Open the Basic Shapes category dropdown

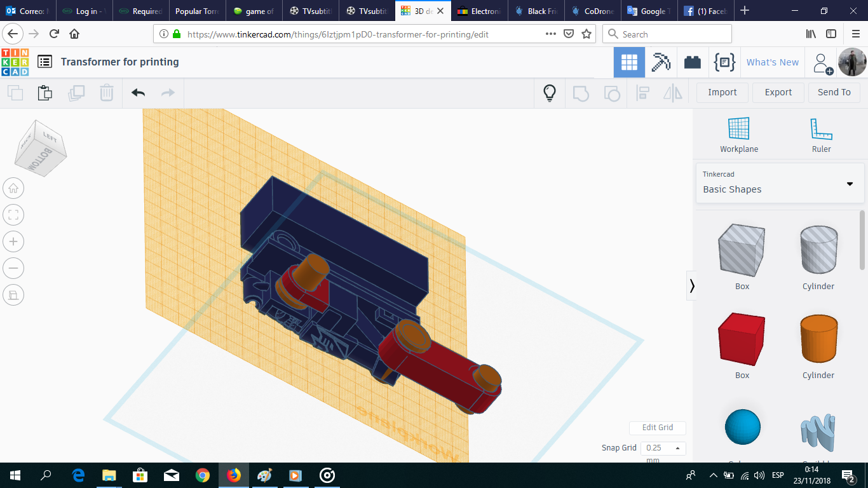780,182
